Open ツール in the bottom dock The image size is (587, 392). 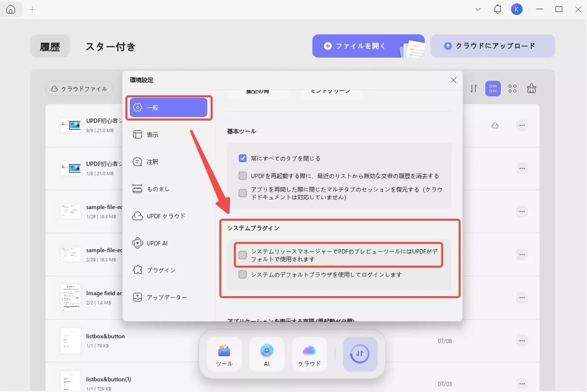224,354
